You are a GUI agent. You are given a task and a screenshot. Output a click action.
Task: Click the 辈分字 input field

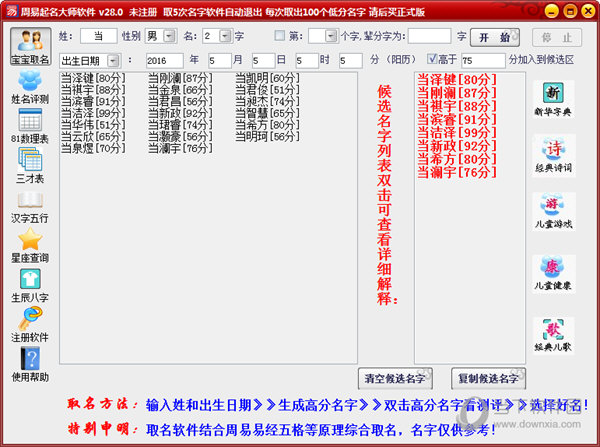point(429,36)
